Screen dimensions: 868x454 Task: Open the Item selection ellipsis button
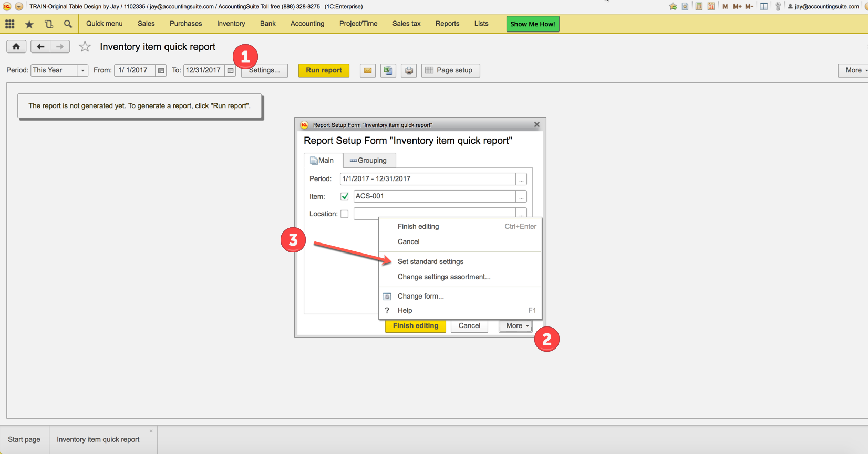tap(521, 196)
